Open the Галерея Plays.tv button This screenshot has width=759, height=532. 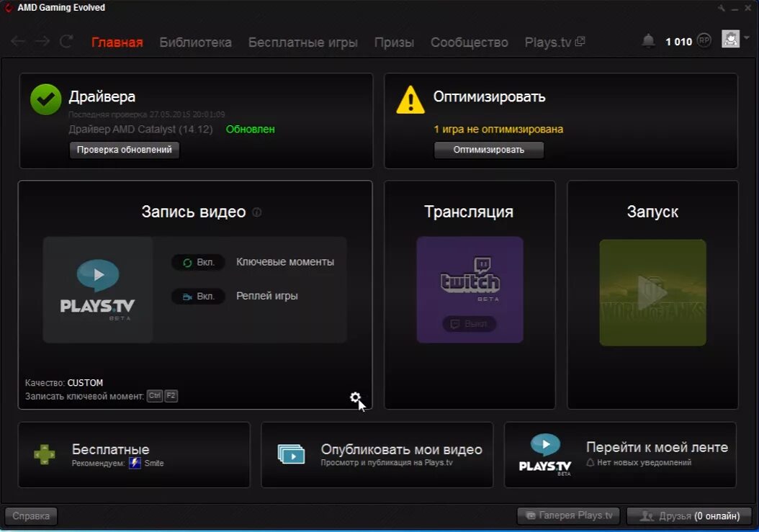568,515
